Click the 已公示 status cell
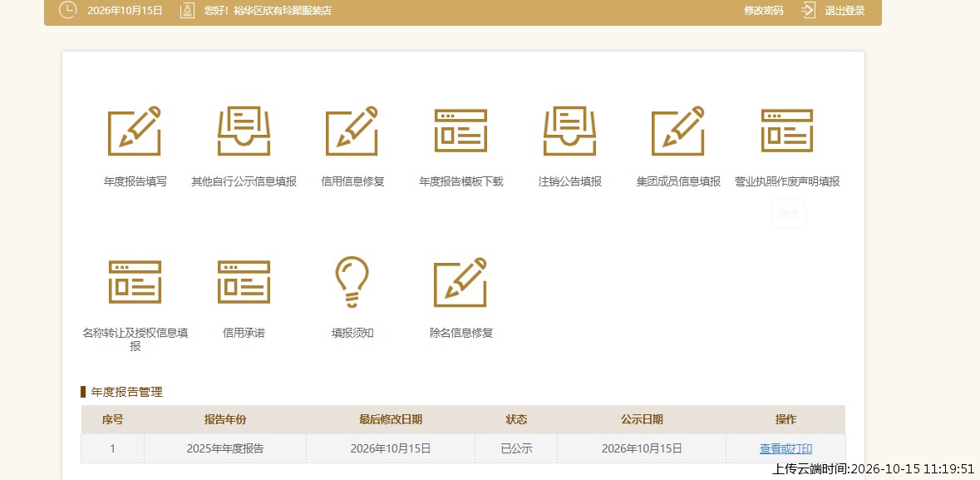The image size is (980, 480). click(516, 448)
